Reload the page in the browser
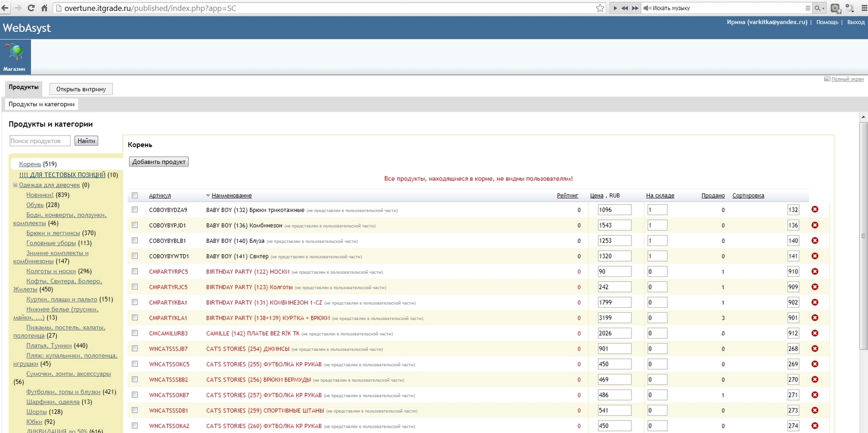The width and height of the screenshot is (868, 433). (31, 8)
